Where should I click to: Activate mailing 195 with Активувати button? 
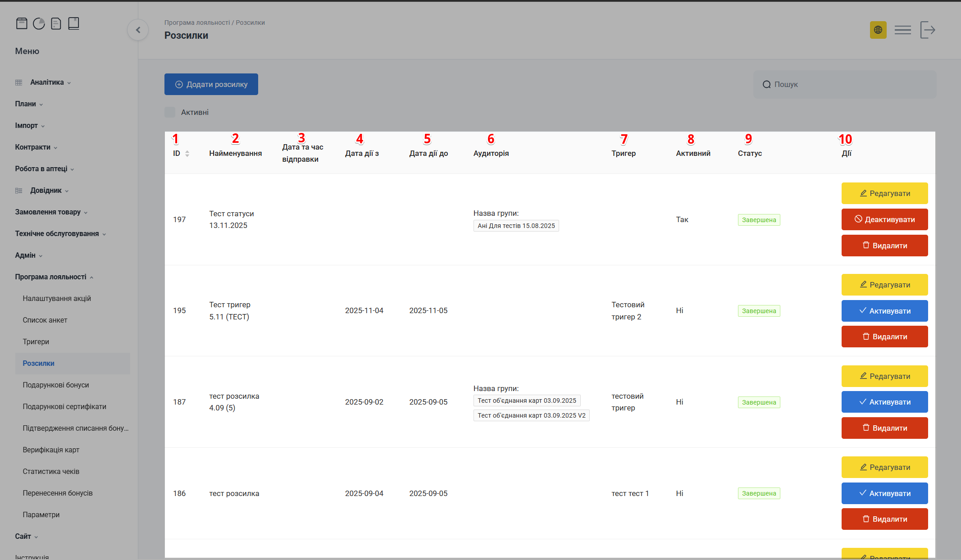coord(884,311)
